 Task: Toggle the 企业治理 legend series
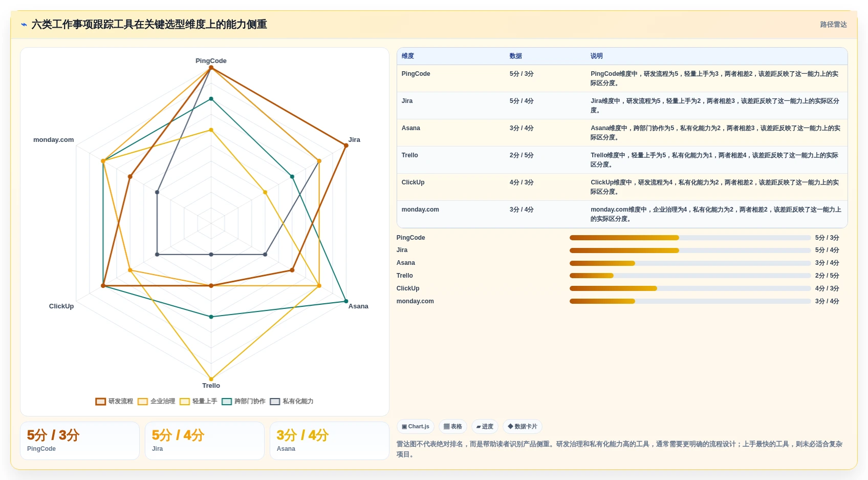pos(156,401)
